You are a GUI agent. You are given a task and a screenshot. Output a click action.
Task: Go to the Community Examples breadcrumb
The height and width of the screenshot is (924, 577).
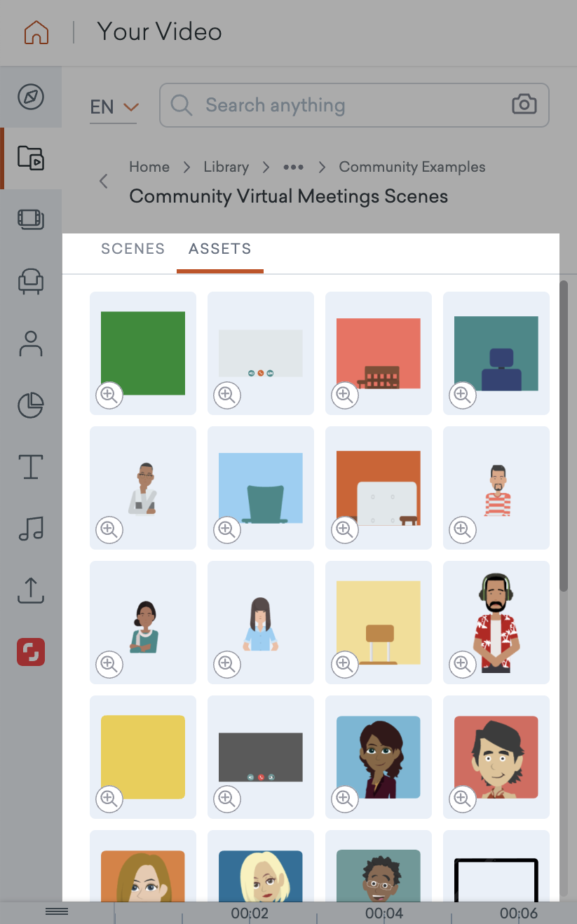[x=412, y=167]
